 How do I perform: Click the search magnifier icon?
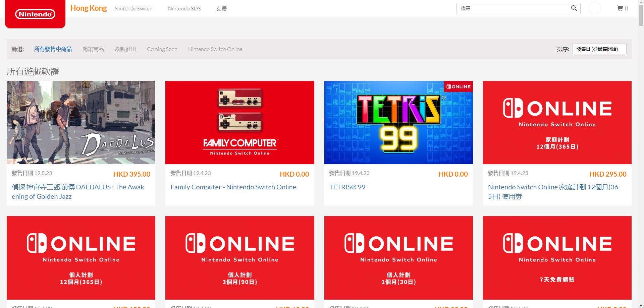pyautogui.click(x=574, y=8)
